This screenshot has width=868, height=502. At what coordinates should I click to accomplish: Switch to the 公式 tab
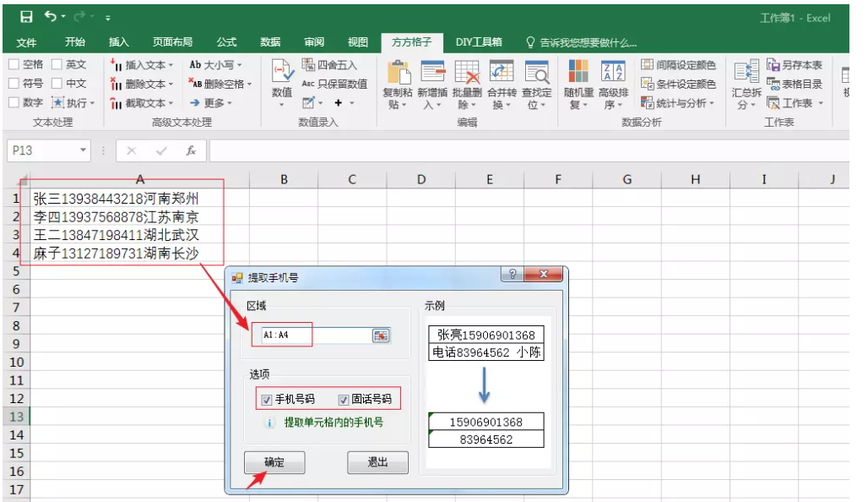click(226, 42)
